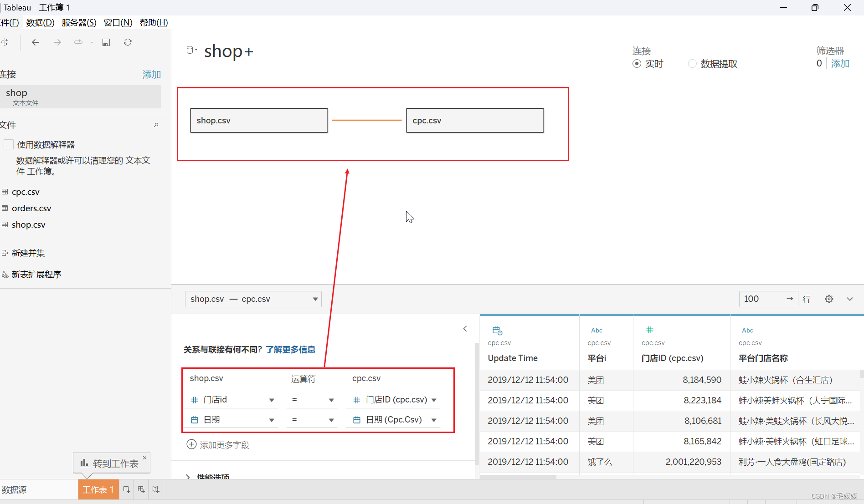Click the horizontal scrollbar of data grid

pos(519,477)
